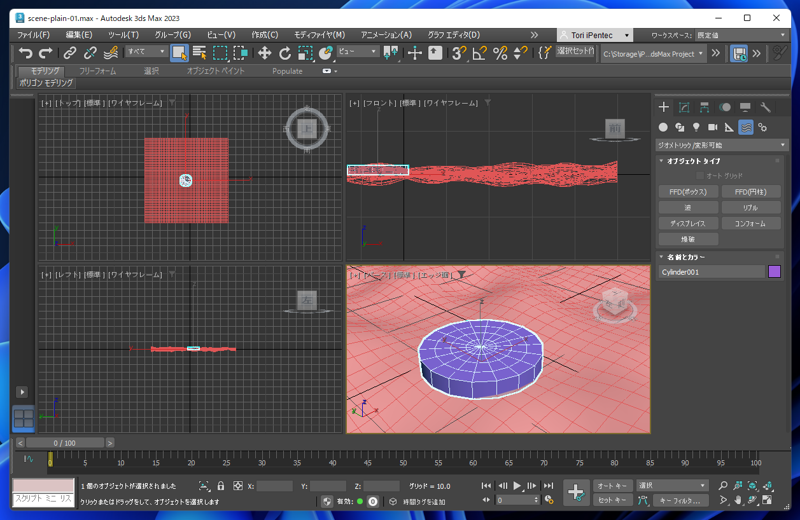This screenshot has height=520, width=800.
Task: Toggle the Percent Snap button
Action: point(500,53)
